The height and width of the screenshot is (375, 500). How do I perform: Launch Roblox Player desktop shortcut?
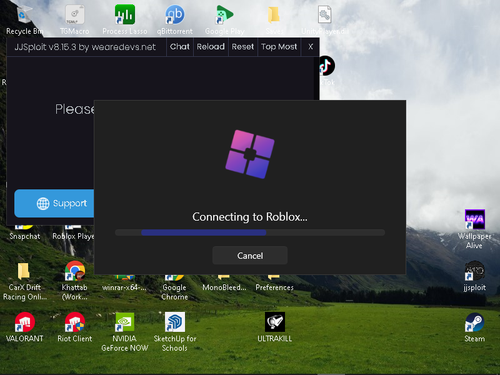pyautogui.click(x=73, y=233)
